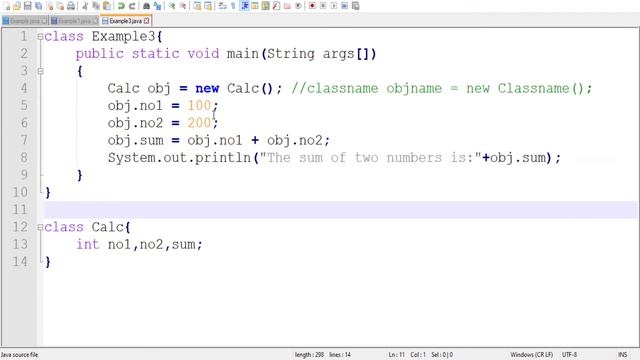This screenshot has width=640, height=360.
Task: Open the Replace dialog icon
Action: pos(157,6)
